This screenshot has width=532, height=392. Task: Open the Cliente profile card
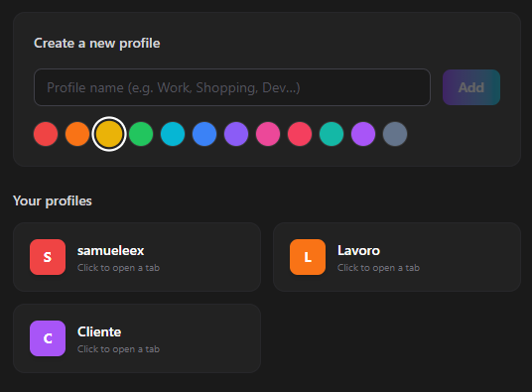click(137, 338)
